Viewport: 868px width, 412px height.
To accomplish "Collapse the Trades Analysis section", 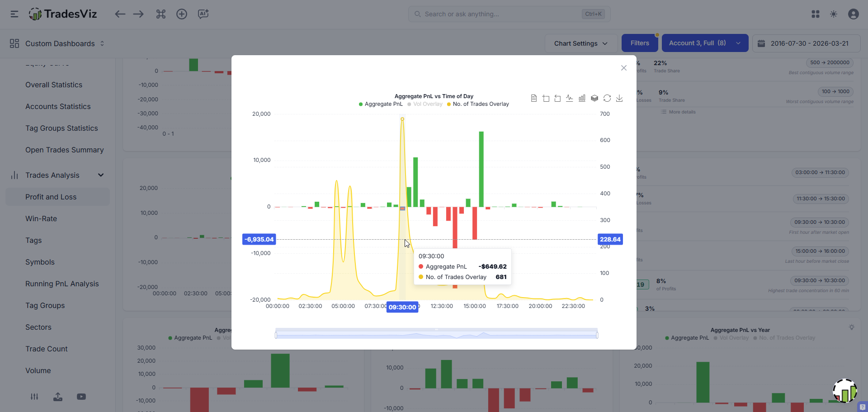I will 101,175.
